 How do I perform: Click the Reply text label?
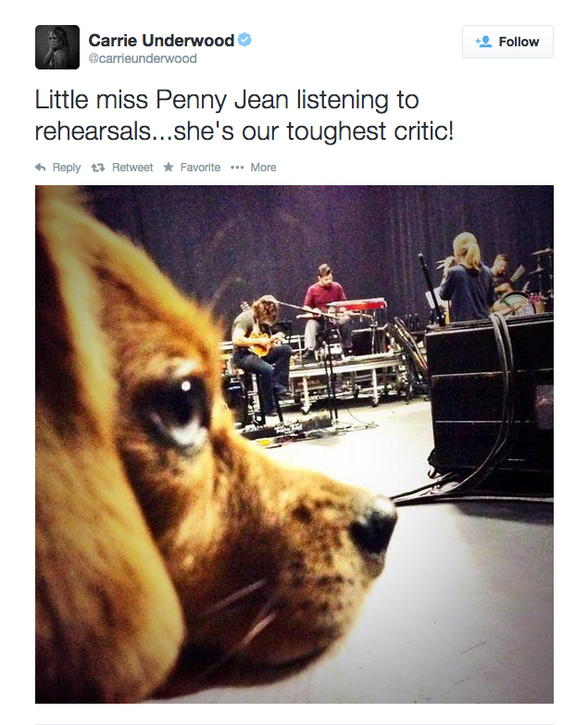click(67, 168)
